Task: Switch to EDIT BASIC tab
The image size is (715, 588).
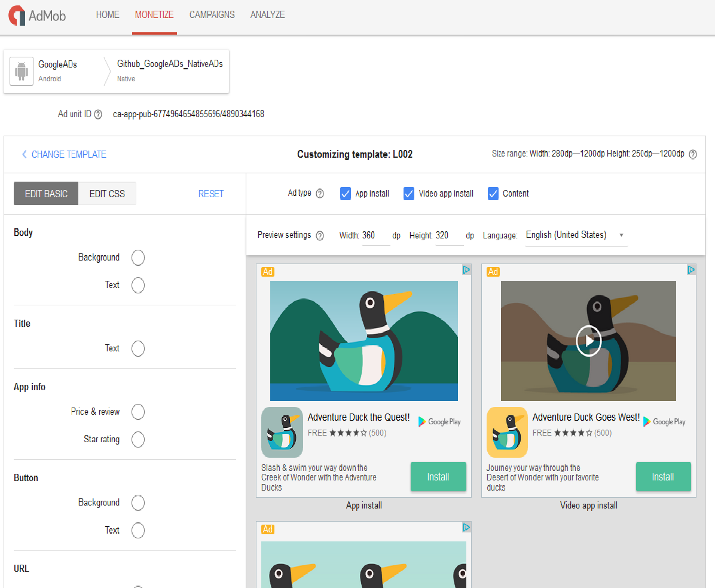Action: tap(46, 194)
